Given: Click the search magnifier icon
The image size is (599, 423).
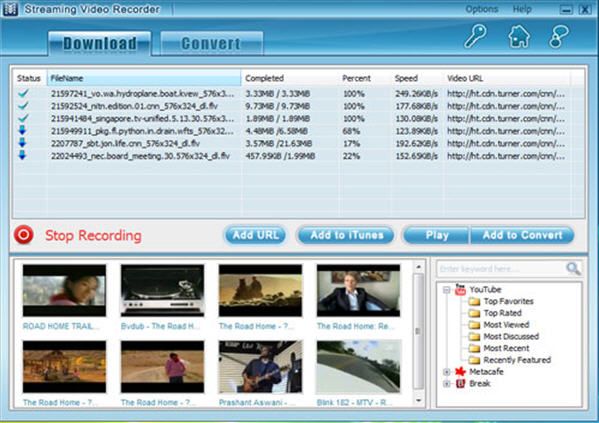Looking at the screenshot, I should pos(573,268).
